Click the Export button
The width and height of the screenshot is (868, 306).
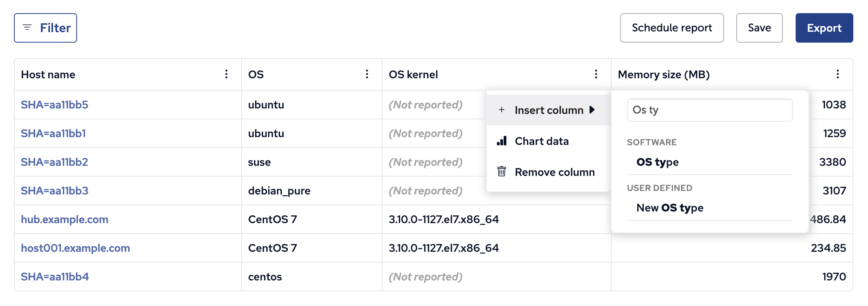tap(824, 28)
